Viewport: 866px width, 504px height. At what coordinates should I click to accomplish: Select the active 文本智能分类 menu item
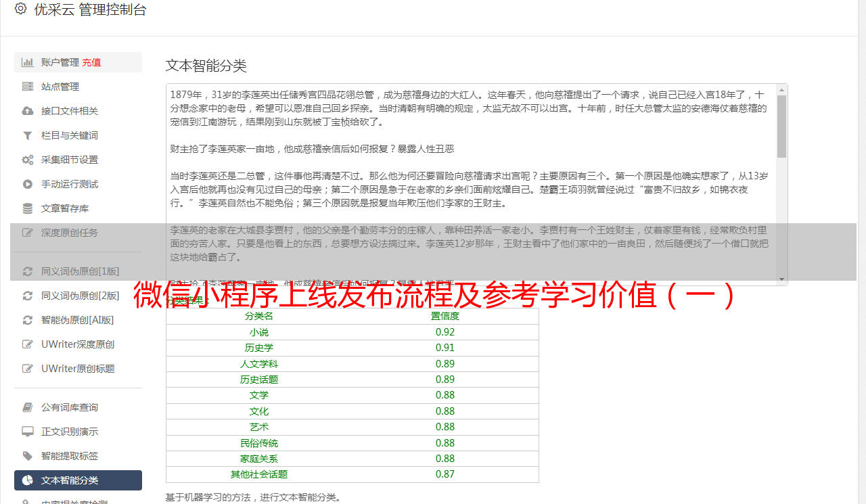pos(78,480)
